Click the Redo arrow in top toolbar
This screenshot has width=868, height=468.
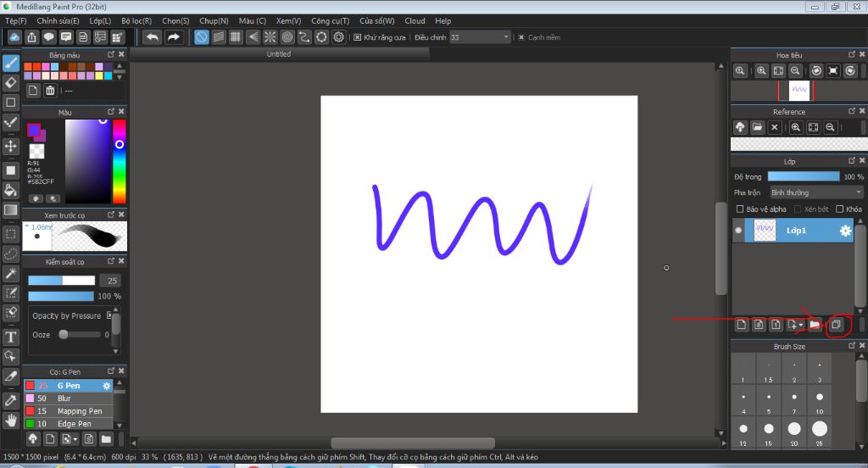[174, 37]
